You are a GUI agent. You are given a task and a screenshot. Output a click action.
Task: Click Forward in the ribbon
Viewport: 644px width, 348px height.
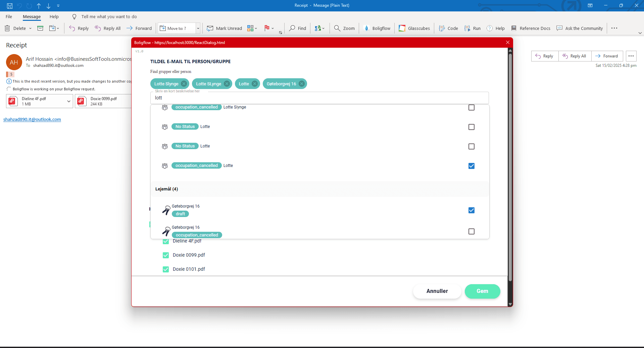(x=139, y=28)
